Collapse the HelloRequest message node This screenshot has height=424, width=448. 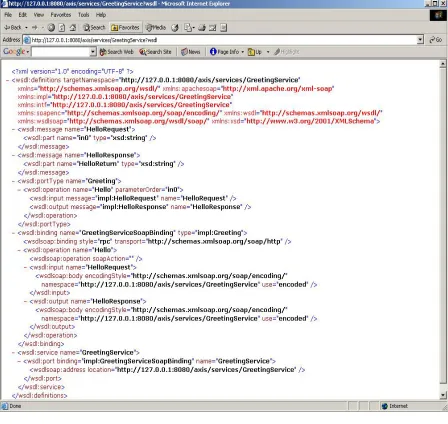13,129
